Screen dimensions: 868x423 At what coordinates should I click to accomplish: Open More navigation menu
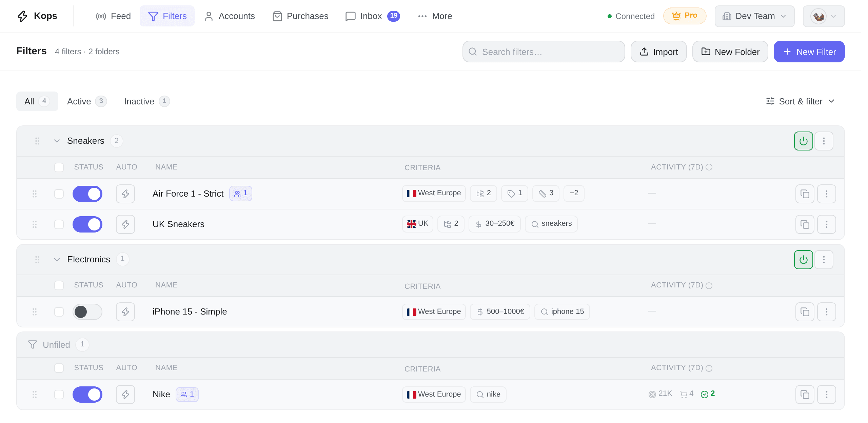pyautogui.click(x=435, y=16)
